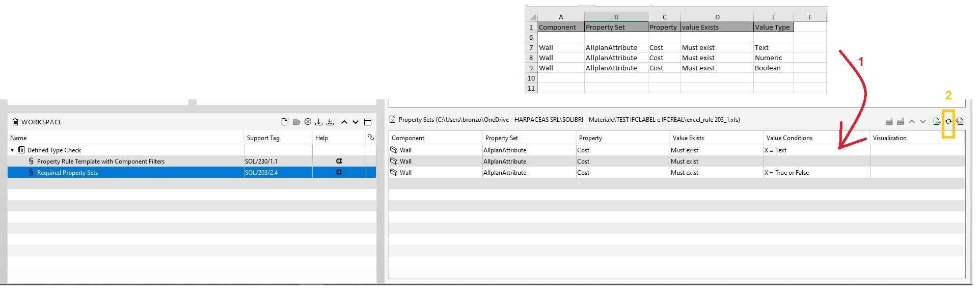980x295 pixels.
Task: Click SOL/230/1.1 support tag cell
Action: (x=278, y=161)
